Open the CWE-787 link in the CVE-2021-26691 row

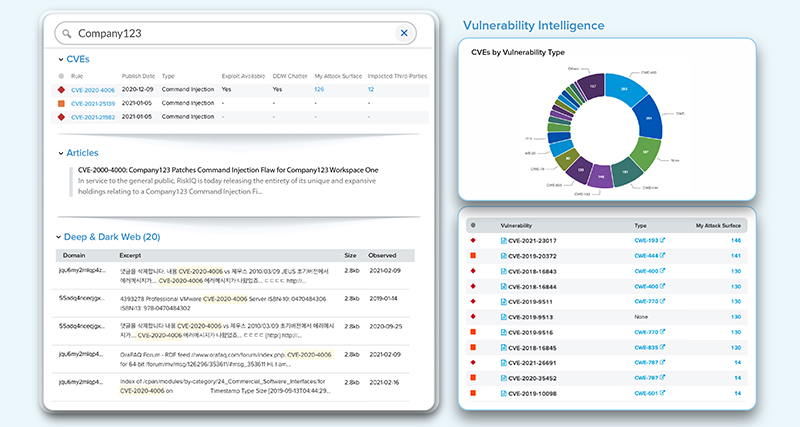pos(646,363)
